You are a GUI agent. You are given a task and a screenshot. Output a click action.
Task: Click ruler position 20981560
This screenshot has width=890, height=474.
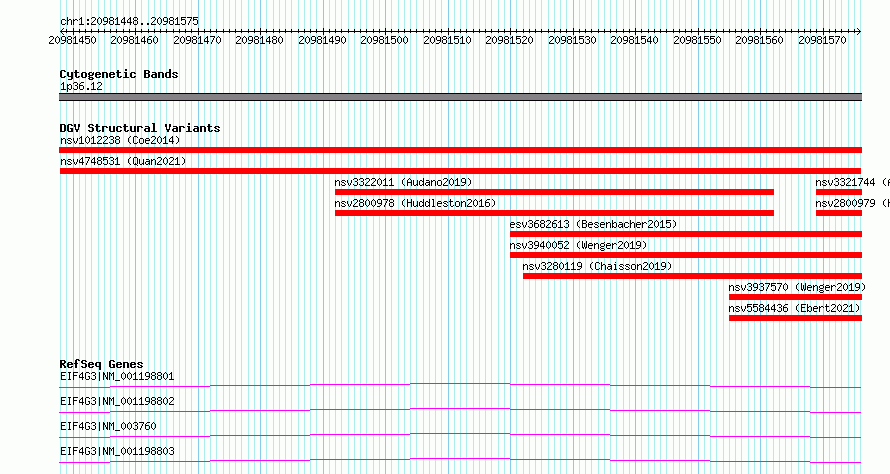[x=759, y=40]
